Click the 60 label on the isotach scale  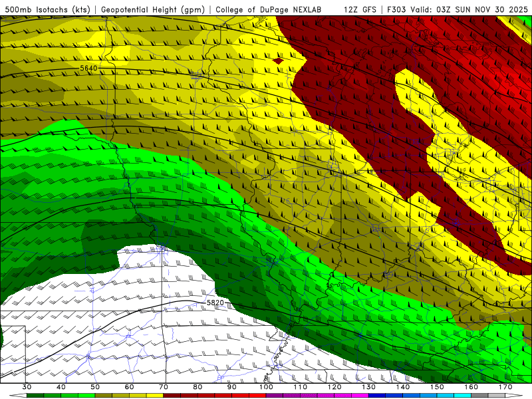(129, 387)
